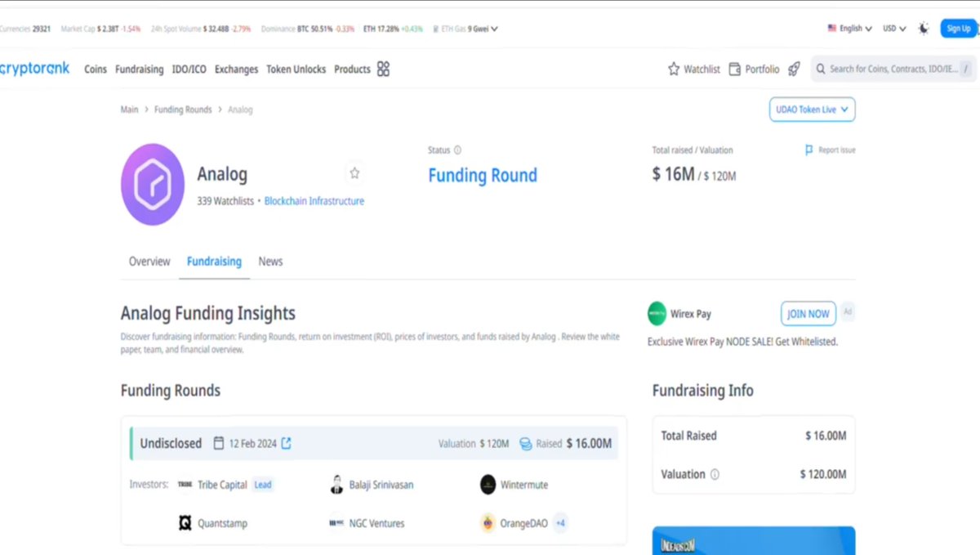Image resolution: width=980 pixels, height=555 pixels.
Task: Click the Undisclosed round label
Action: point(171,443)
